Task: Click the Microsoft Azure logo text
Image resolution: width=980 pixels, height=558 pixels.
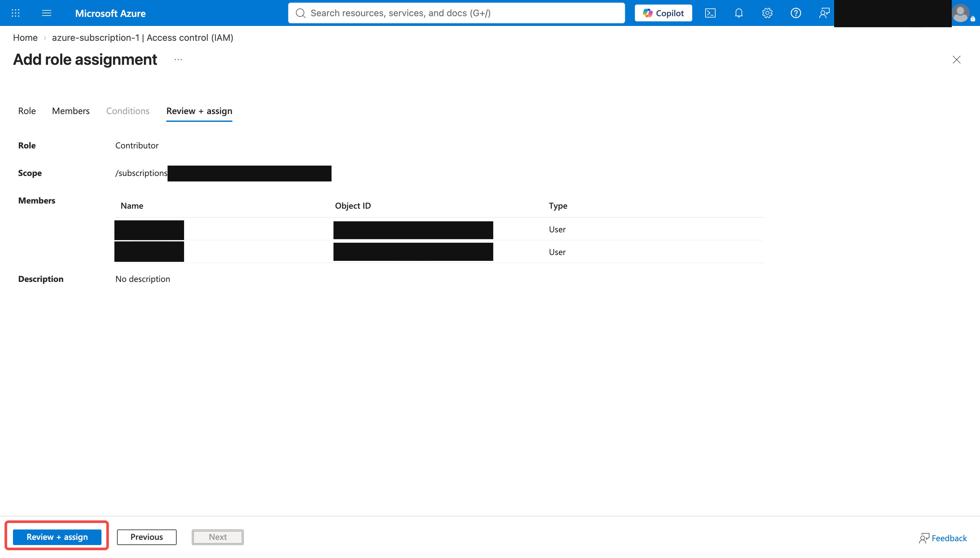Action: [x=110, y=13]
